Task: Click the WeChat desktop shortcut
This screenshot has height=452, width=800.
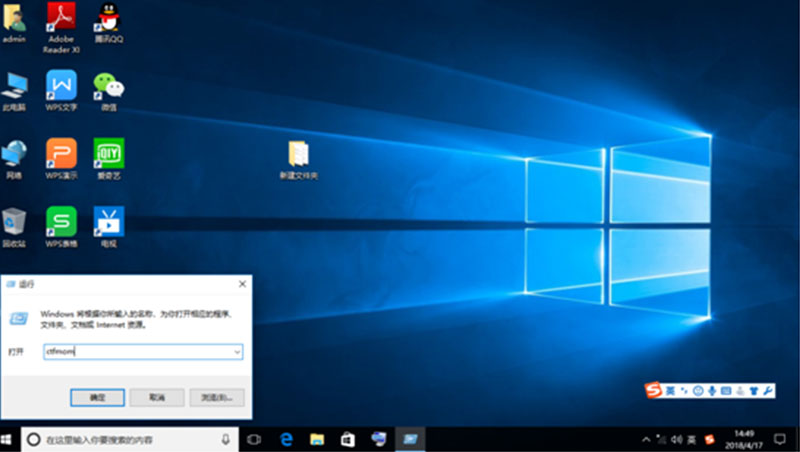Action: [108, 86]
